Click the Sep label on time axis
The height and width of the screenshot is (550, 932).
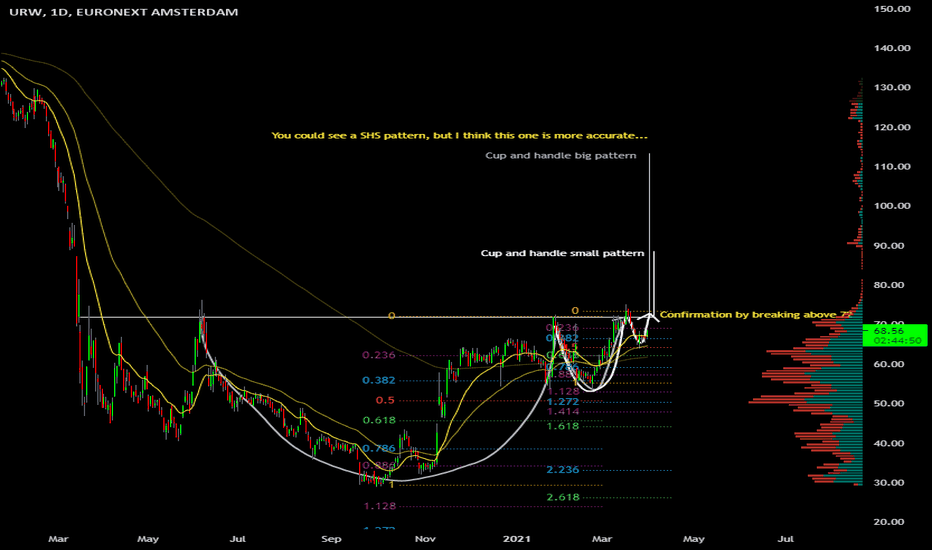coord(331,539)
